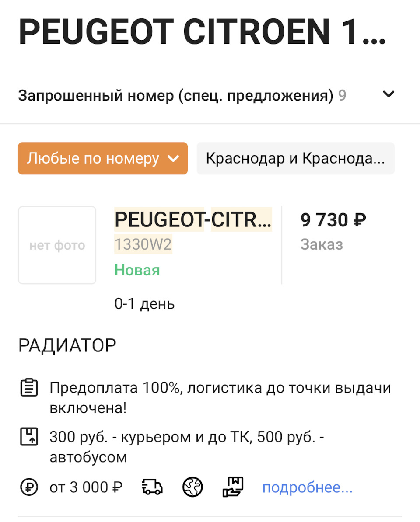Viewport: 420px width, 522px height.
Task: Toggle the highlighted part number 1330W2
Action: [x=143, y=245]
